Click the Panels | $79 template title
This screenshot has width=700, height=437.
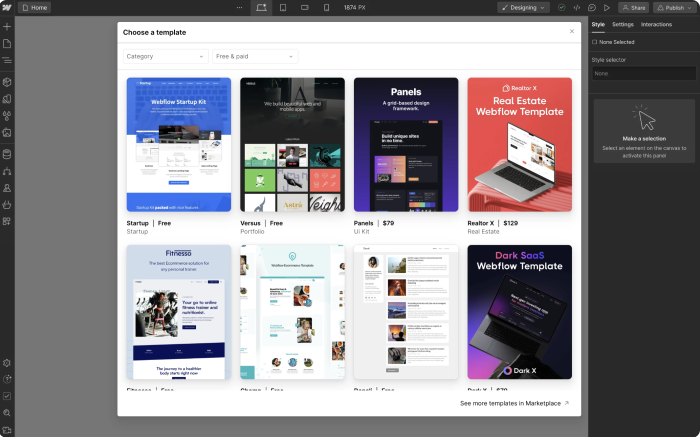coord(374,223)
